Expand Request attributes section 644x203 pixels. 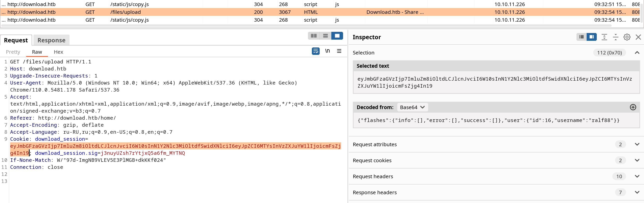point(637,144)
